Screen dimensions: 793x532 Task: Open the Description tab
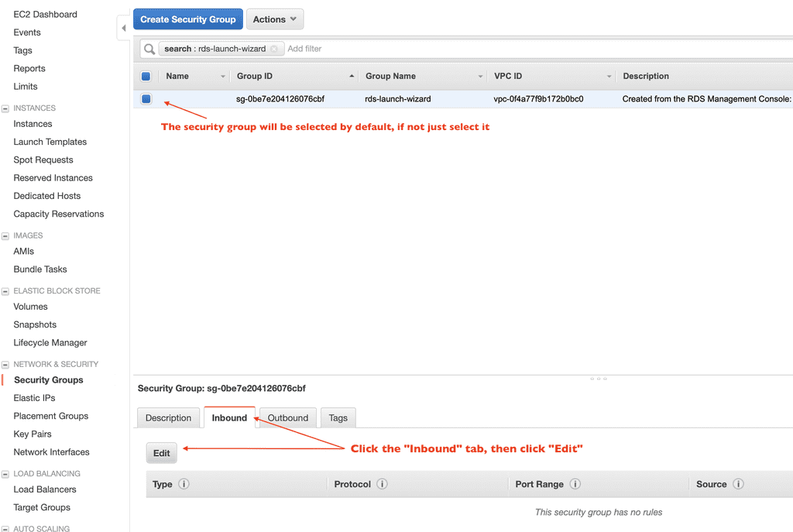click(168, 417)
